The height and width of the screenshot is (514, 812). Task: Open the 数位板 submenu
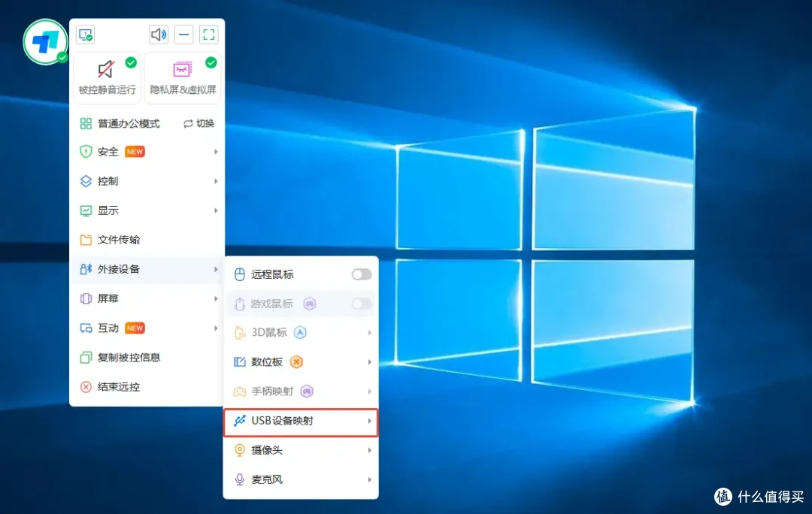301,361
